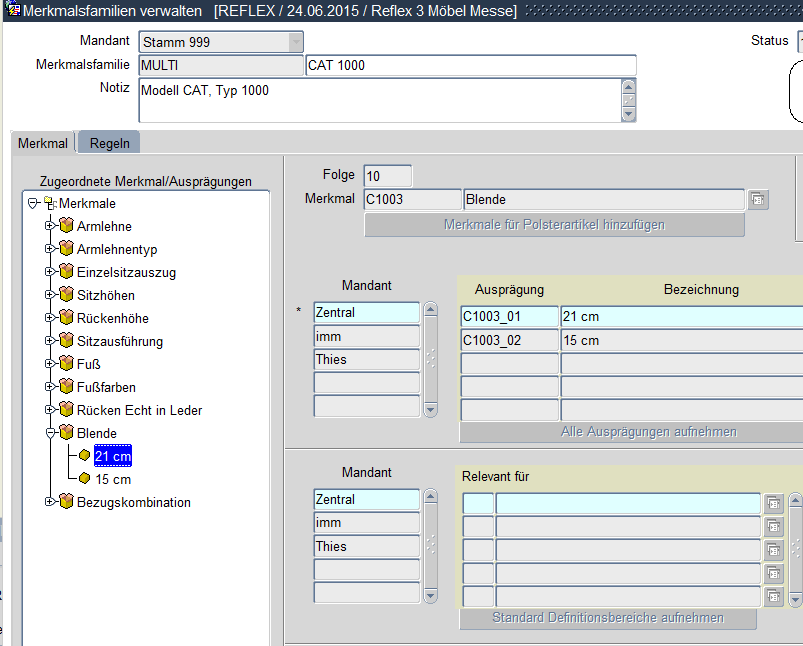The image size is (803, 646).
Task: Open the Mandant dropdown Stamm 999
Action: 295,42
